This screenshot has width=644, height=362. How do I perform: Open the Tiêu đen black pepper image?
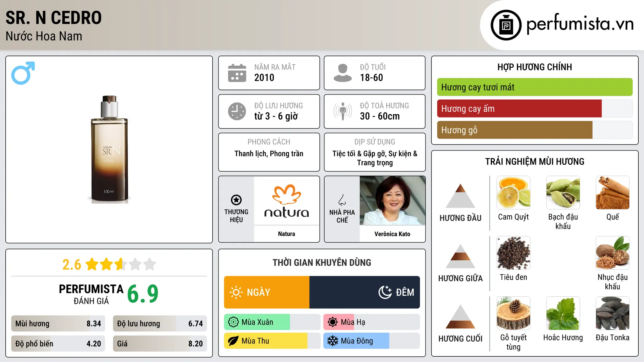click(x=514, y=253)
